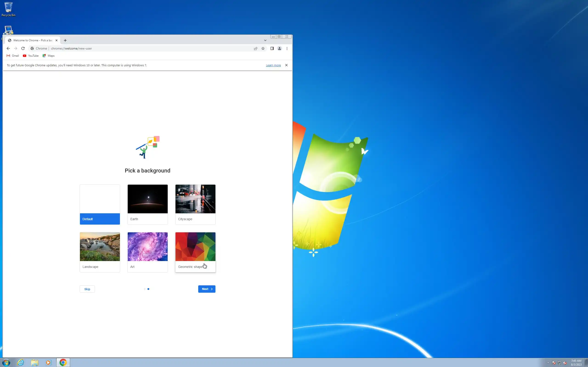Click the address bar URL field
Viewport: 588px width, 367px height.
146,49
